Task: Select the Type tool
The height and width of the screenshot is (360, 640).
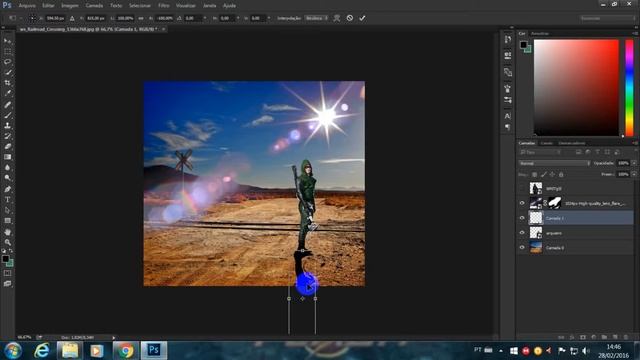Action: point(7,200)
